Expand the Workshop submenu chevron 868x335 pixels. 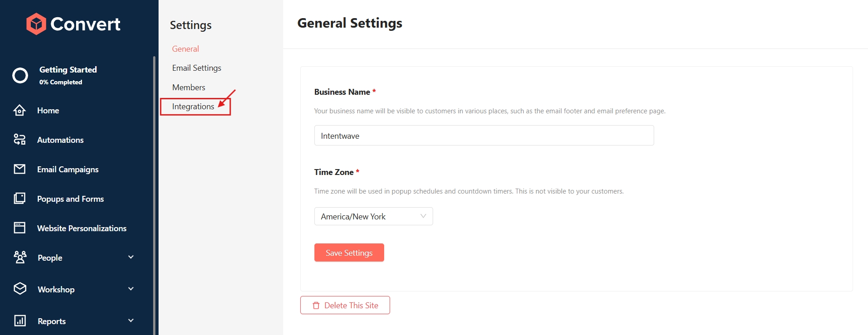(x=131, y=289)
